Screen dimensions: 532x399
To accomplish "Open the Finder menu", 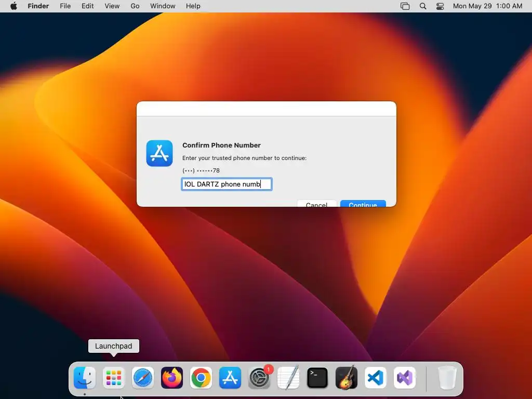I will pyautogui.click(x=38, y=6).
